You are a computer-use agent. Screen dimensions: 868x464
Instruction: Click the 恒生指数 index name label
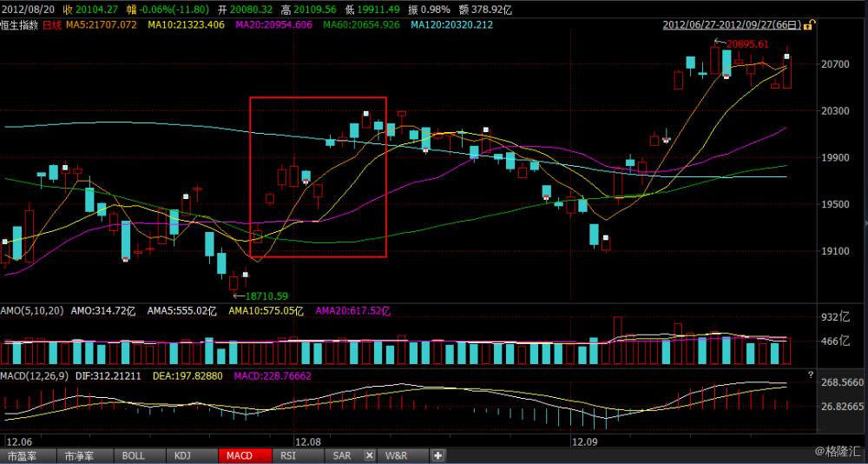(19, 25)
